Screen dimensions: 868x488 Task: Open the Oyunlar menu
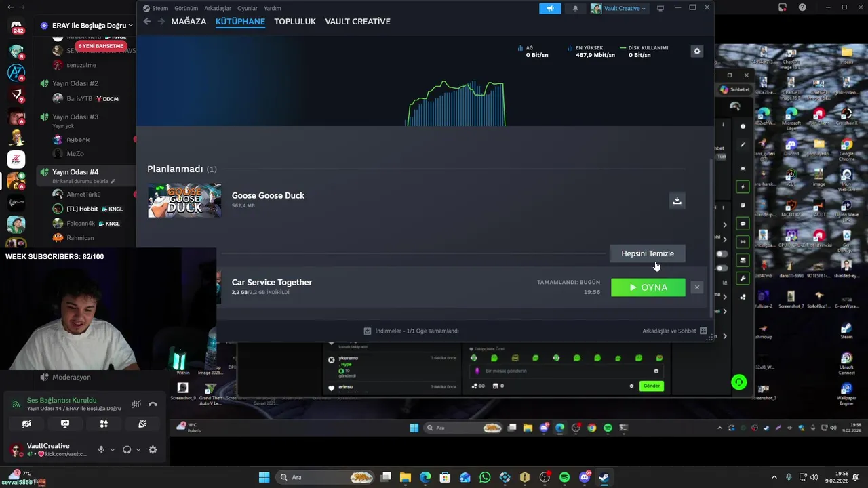(247, 8)
